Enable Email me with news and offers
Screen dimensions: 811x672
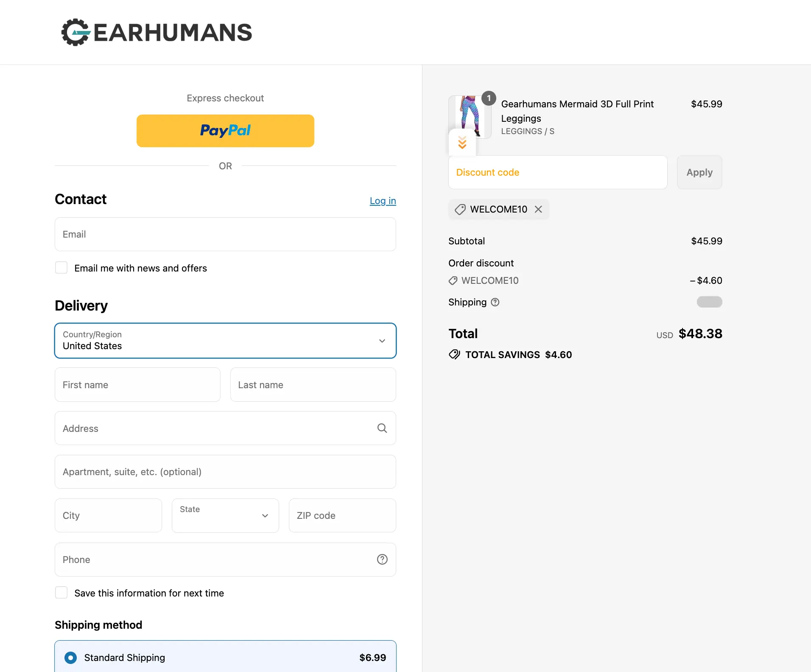coord(62,268)
